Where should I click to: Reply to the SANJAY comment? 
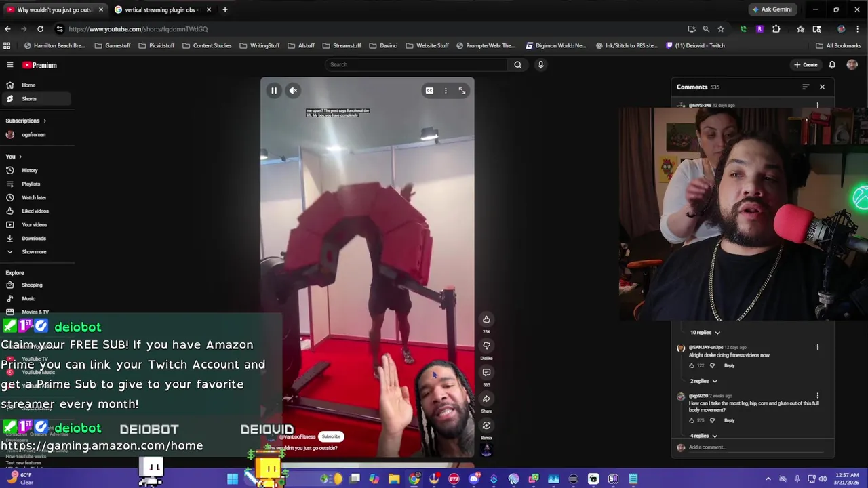[x=729, y=365]
